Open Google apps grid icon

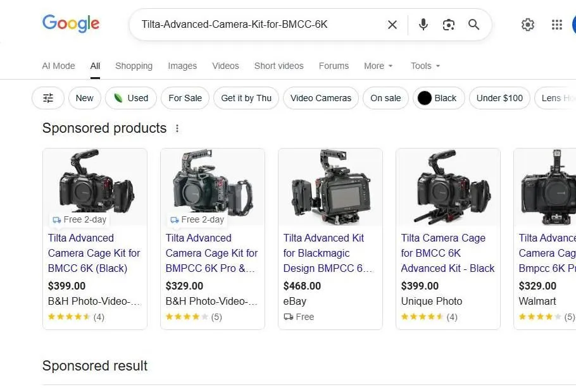coord(557,25)
